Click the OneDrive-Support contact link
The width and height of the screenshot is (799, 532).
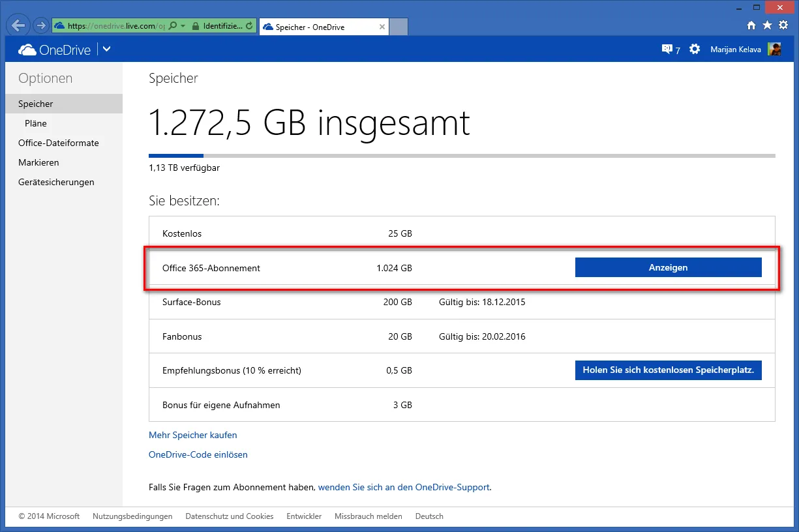click(x=404, y=487)
